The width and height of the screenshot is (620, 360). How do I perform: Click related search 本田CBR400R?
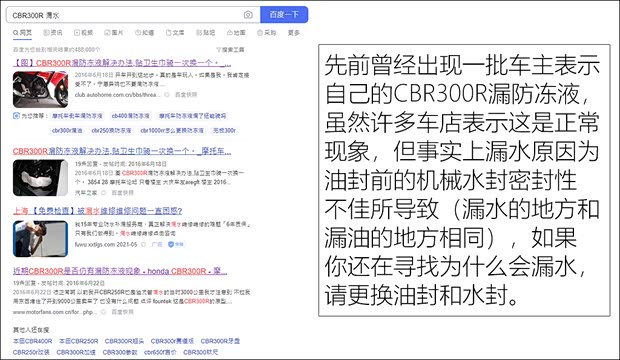(x=32, y=341)
